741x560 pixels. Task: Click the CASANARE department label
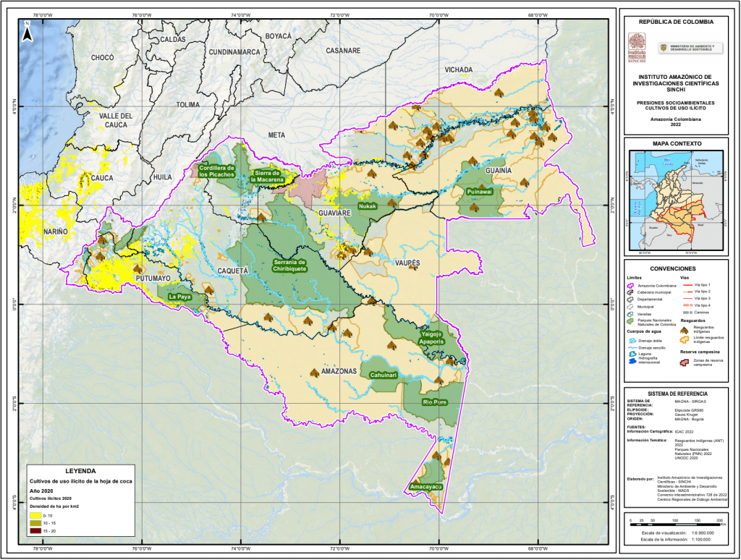[343, 51]
